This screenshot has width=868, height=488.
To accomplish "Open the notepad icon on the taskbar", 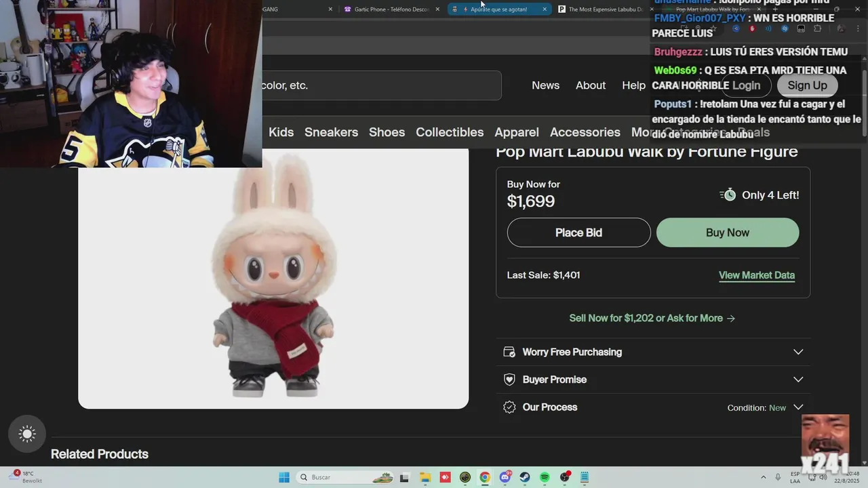I will (585, 477).
